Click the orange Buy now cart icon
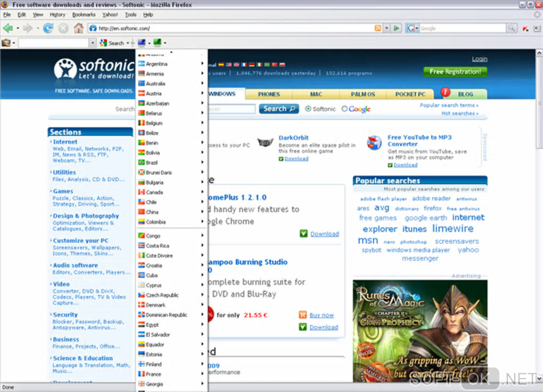This screenshot has width=543, height=392. click(x=303, y=315)
